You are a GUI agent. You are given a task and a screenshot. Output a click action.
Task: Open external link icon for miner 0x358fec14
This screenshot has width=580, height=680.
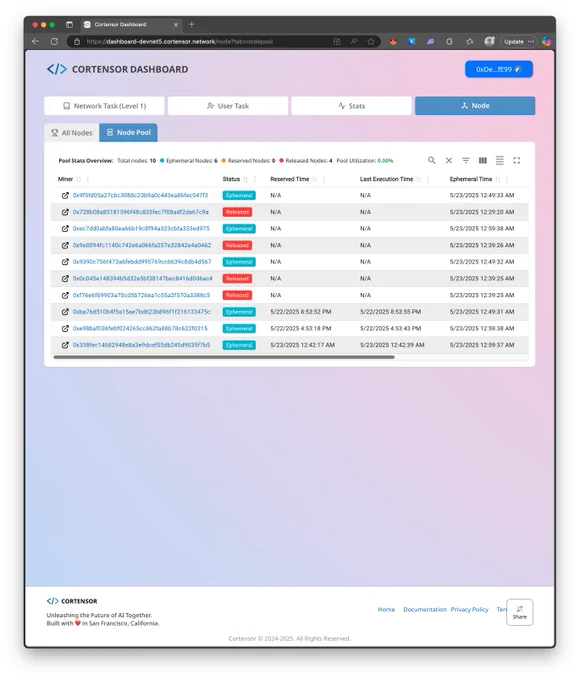pos(65,345)
